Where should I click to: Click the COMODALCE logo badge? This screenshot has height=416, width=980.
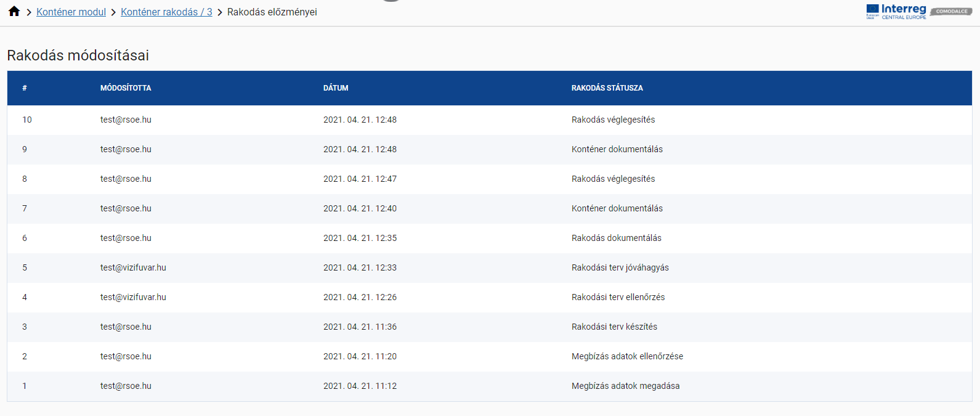coord(951,12)
